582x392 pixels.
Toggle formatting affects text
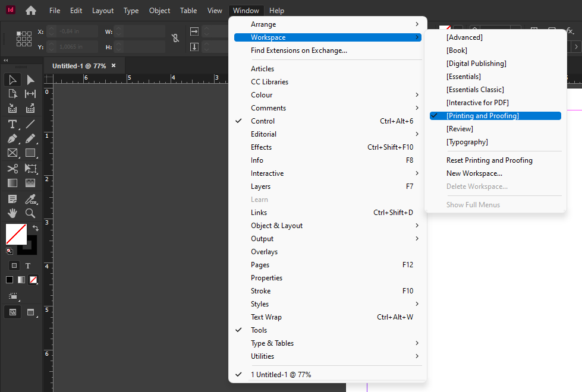(28, 265)
